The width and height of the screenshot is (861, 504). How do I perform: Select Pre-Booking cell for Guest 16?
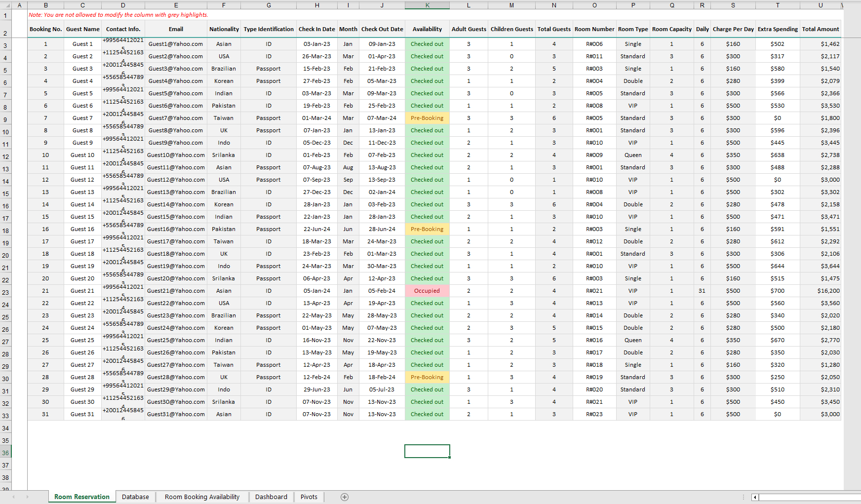tap(427, 229)
